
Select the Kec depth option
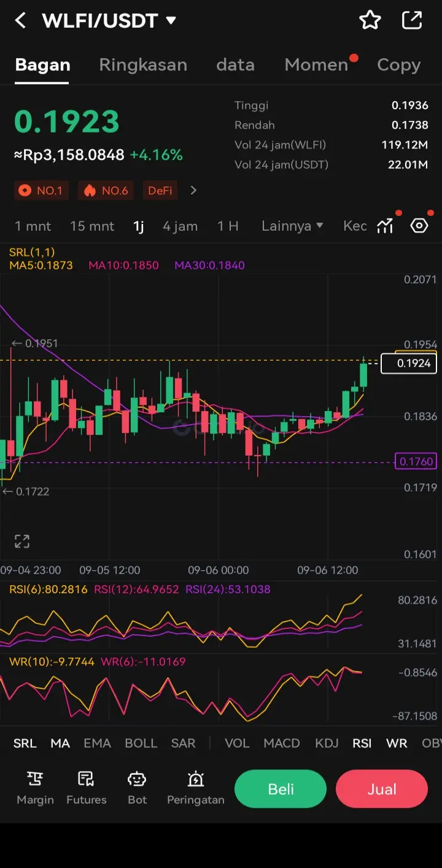tap(355, 226)
